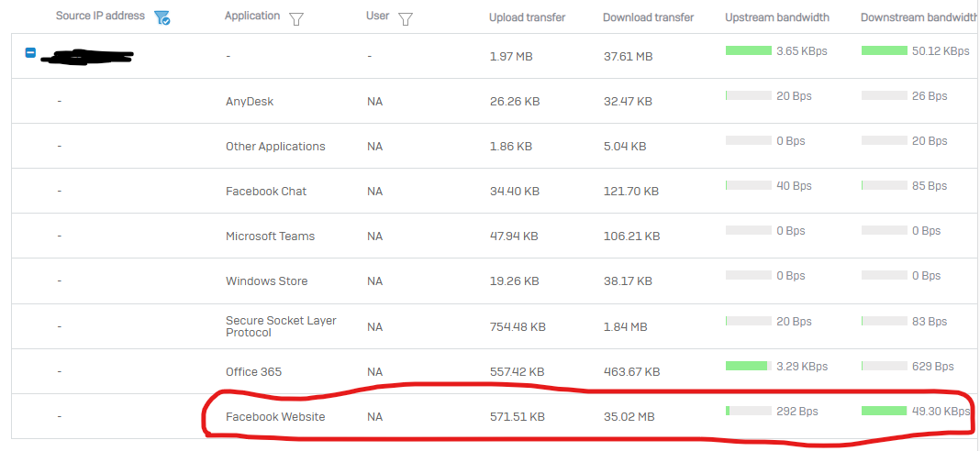Click the 557.42 KB Office 365 upload

coord(518,371)
